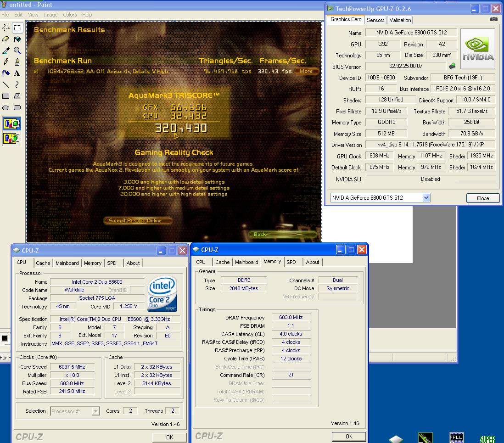
Task: Select the Graphics Card tab in GPU-Z
Action: pyautogui.click(x=346, y=19)
